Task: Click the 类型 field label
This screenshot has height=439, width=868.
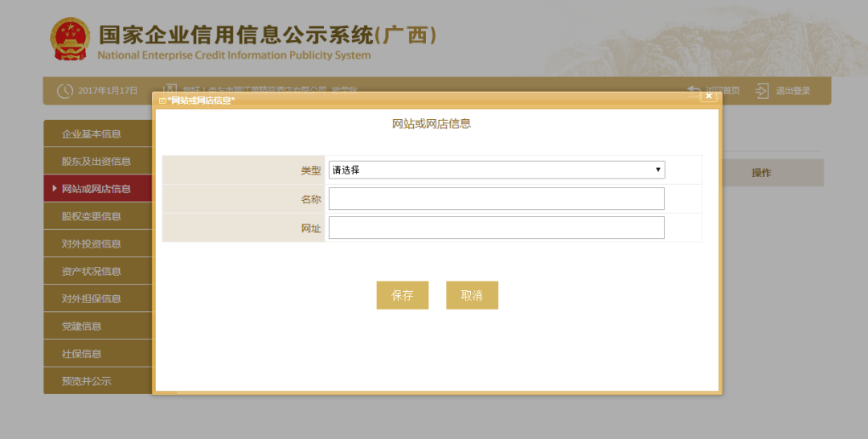Action: [x=310, y=170]
